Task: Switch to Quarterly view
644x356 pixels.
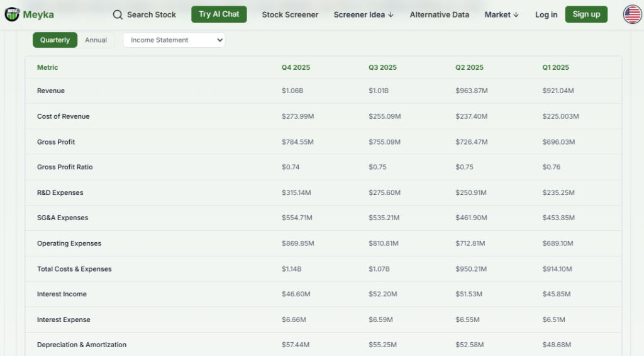Action: [x=55, y=40]
